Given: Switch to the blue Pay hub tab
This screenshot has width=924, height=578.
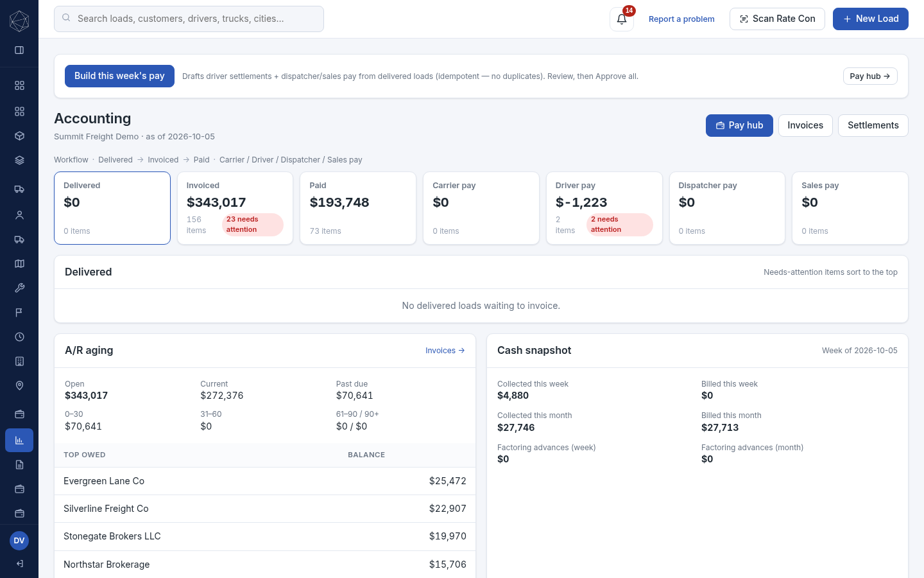Looking at the screenshot, I should point(739,125).
